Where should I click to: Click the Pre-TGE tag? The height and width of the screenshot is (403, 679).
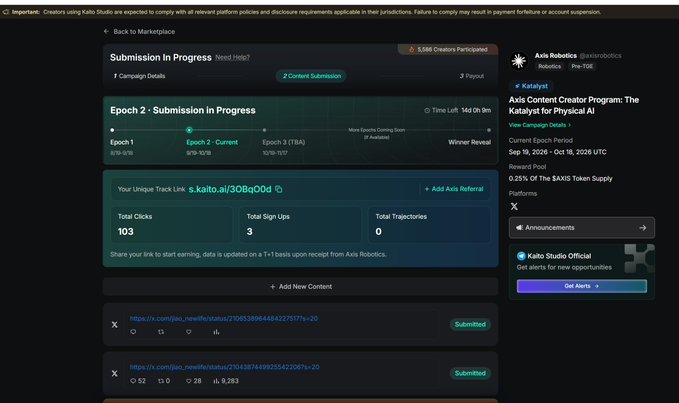[582, 66]
